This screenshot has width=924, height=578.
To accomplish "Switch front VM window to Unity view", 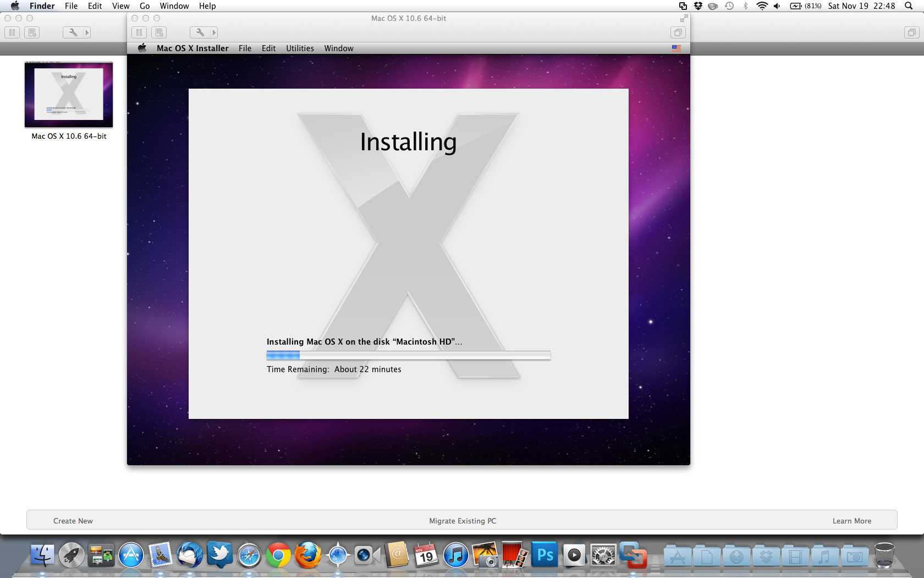I will point(678,32).
